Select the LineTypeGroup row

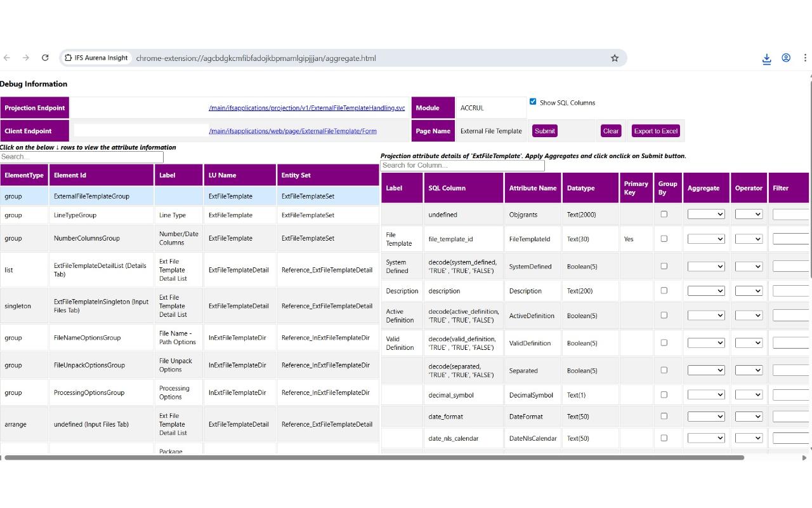[190, 215]
